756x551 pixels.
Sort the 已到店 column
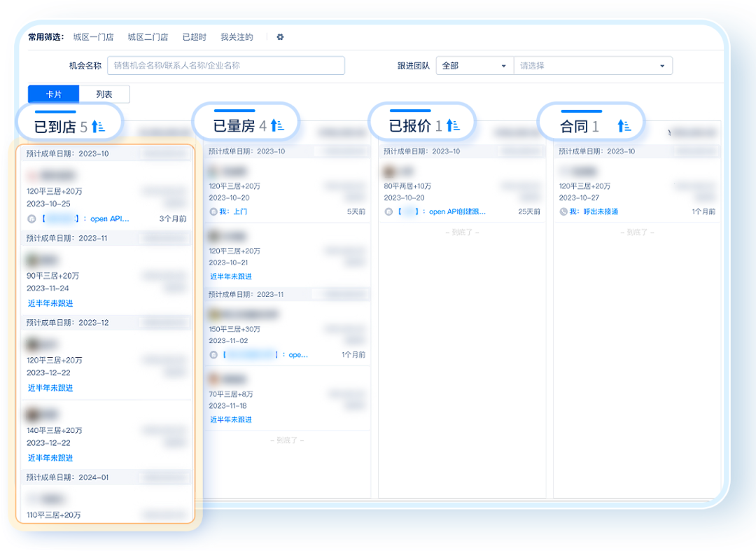(99, 126)
